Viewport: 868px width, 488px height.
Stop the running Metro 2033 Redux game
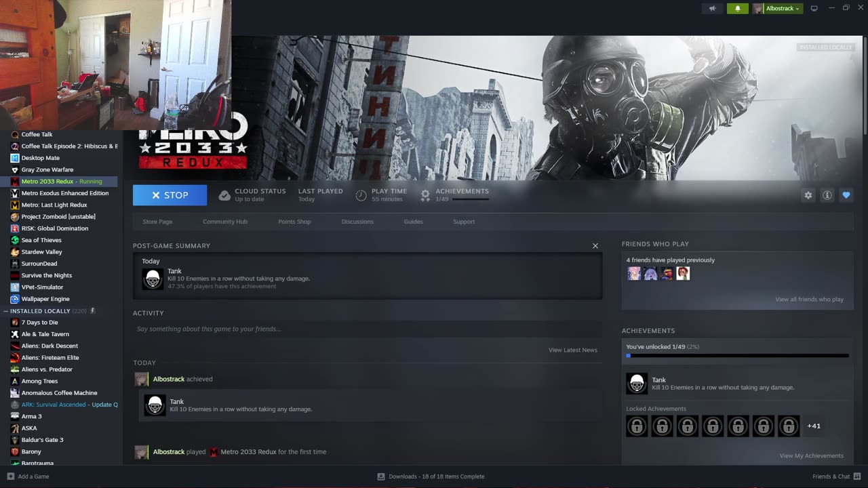(x=170, y=195)
